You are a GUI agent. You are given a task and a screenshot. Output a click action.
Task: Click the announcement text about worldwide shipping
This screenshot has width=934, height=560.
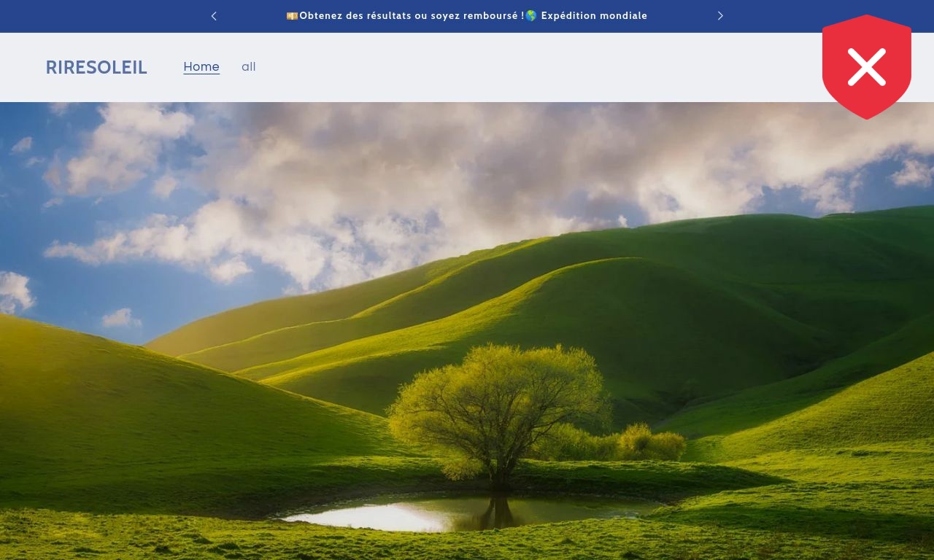(x=467, y=16)
